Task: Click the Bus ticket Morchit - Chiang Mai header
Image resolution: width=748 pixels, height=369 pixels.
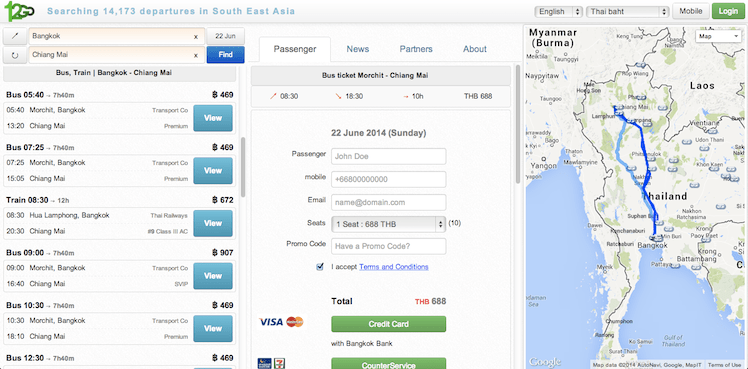Action: pos(381,75)
